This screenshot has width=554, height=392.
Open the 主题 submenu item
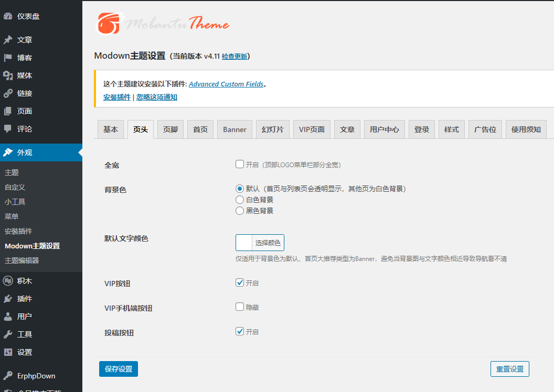click(x=12, y=172)
